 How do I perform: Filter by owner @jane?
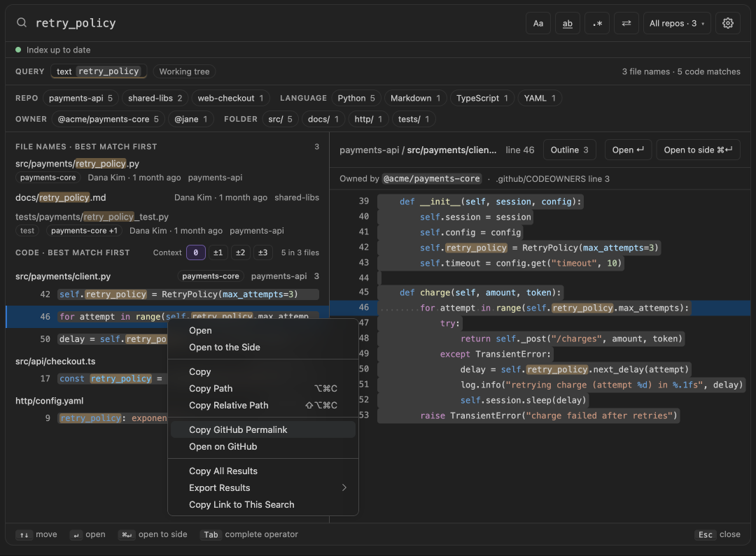190,119
